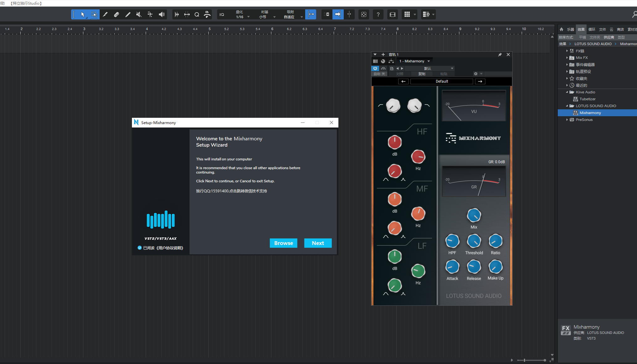Screen dimensions: 637x364
Task: Click the right arrow beside Default preset
Action: pyautogui.click(x=480, y=81)
